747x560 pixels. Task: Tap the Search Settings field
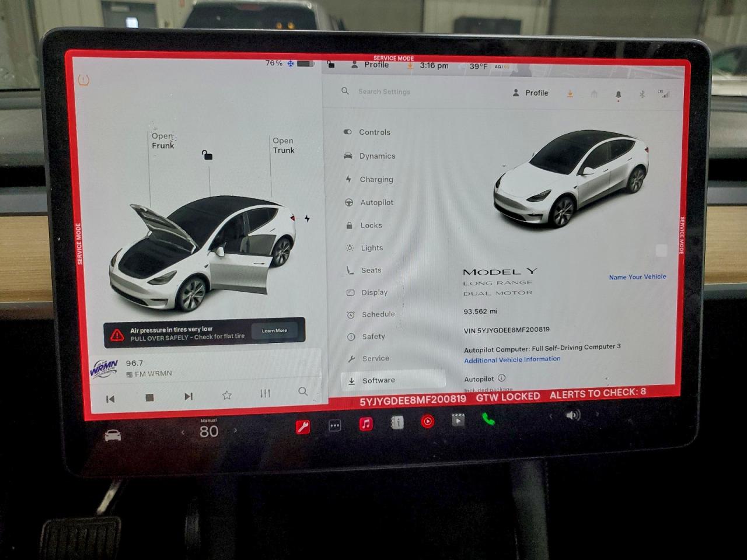[x=385, y=92]
